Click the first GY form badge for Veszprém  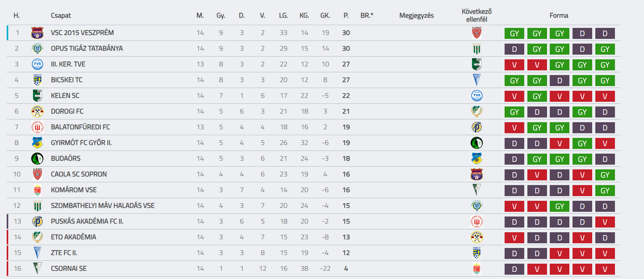514,33
